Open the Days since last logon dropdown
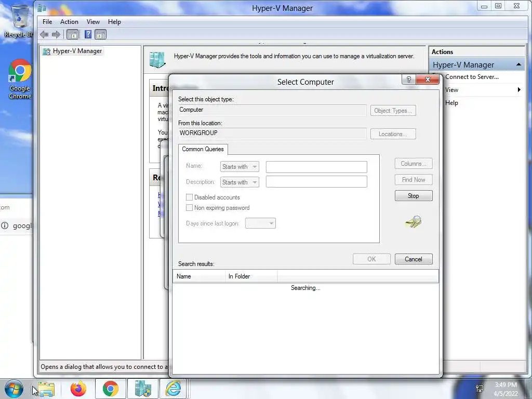532x399 pixels. (260, 223)
